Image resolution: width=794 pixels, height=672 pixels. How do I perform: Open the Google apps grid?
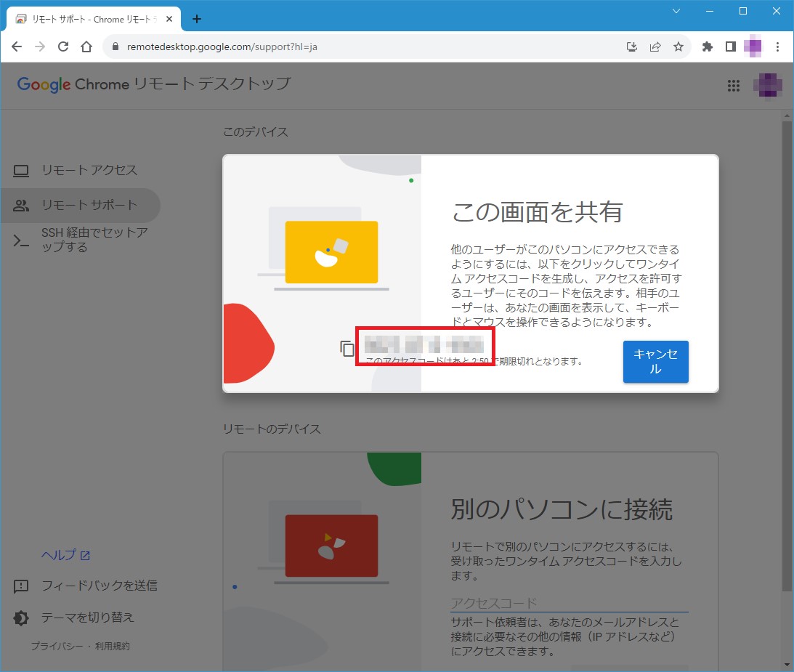tap(733, 86)
